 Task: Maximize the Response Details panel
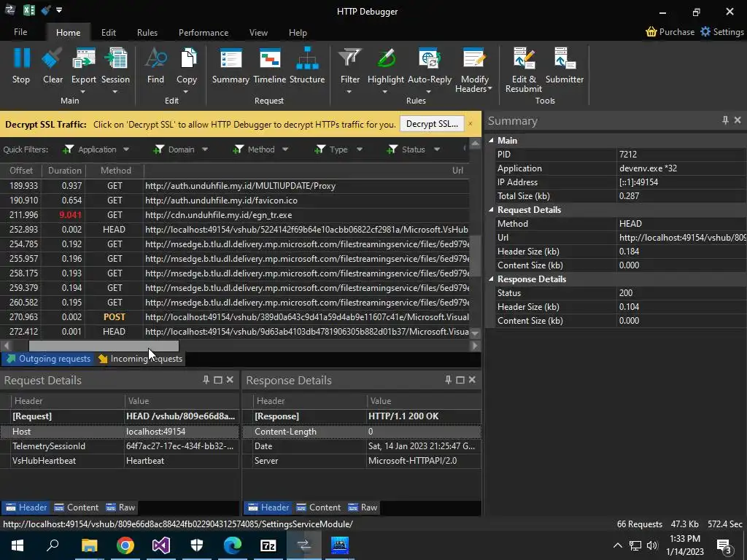[460, 380]
